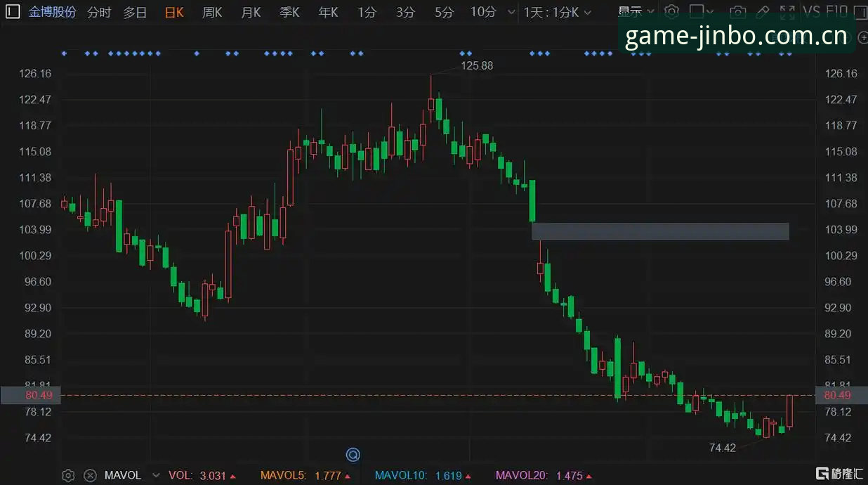Image resolution: width=868 pixels, height=485 pixels.
Task: Click the 格隆汇 logo in bottom corner
Action: [x=839, y=473]
